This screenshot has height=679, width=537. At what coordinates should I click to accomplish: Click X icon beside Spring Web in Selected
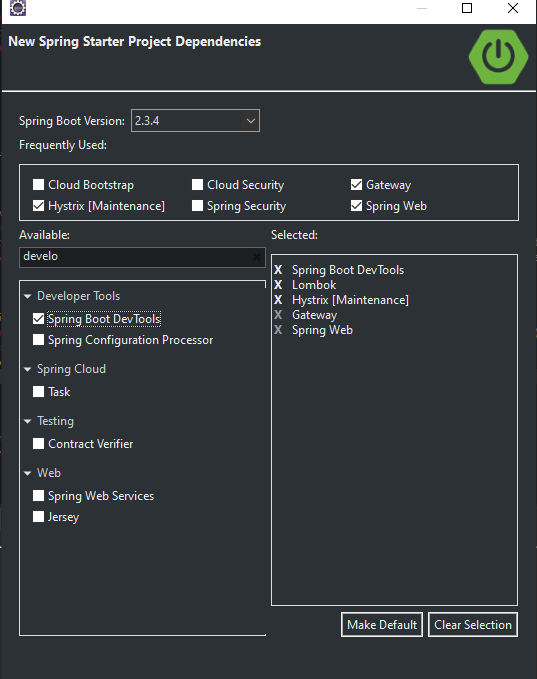[278, 330]
